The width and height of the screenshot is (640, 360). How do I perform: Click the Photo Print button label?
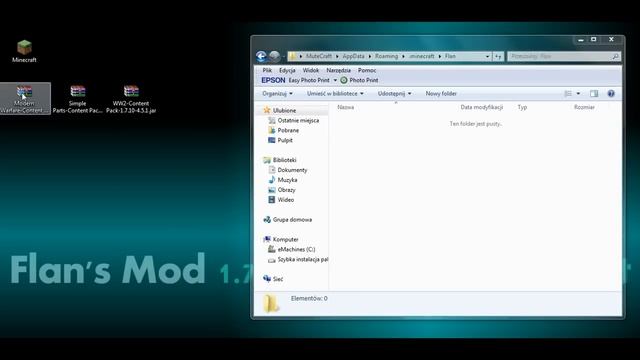coord(364,80)
